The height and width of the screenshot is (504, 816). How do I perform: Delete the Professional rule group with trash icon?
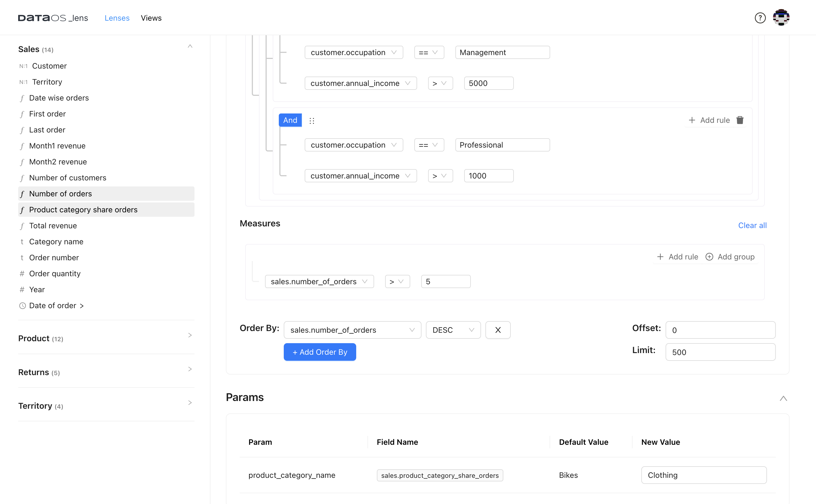point(740,120)
